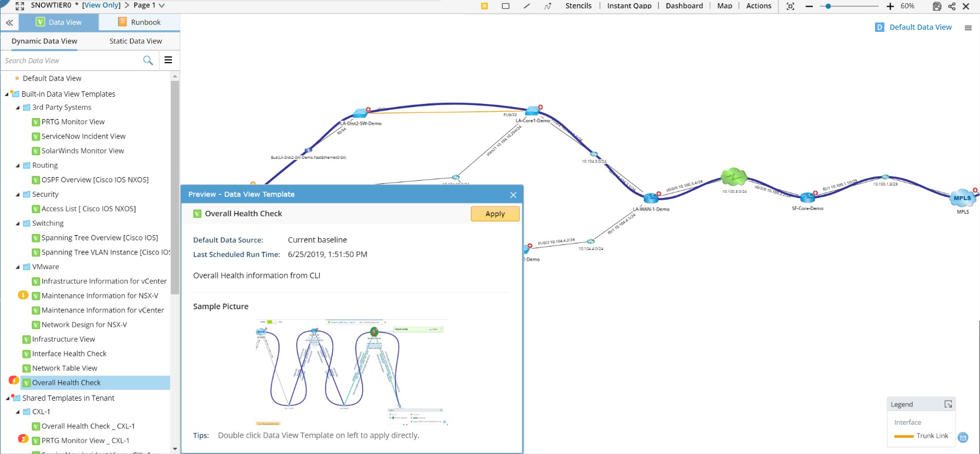Click the search magnifier icon

pyautogui.click(x=148, y=61)
